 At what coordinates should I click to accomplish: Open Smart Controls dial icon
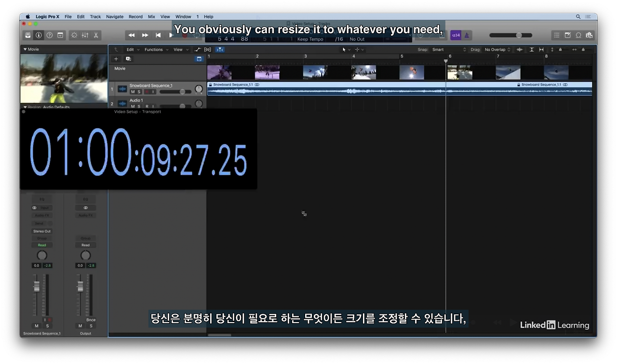click(74, 35)
